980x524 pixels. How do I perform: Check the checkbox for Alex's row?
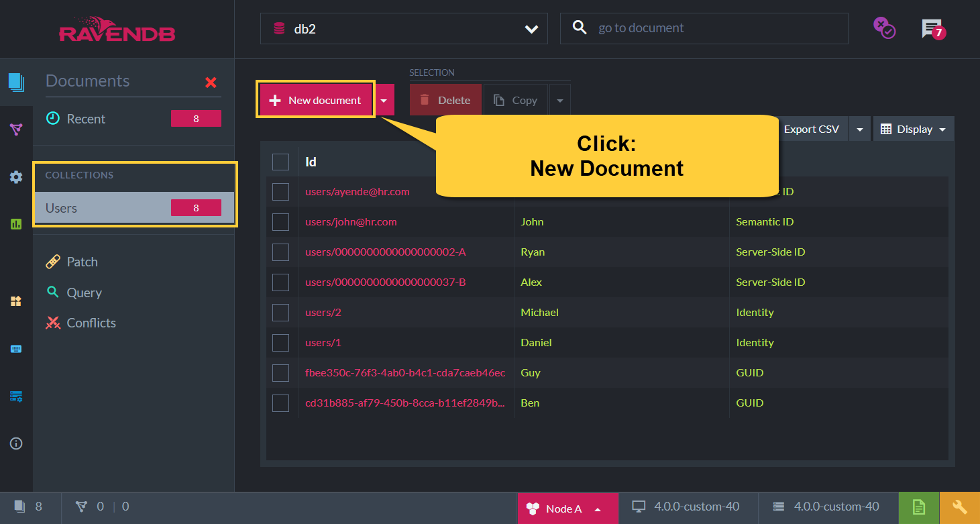(280, 282)
